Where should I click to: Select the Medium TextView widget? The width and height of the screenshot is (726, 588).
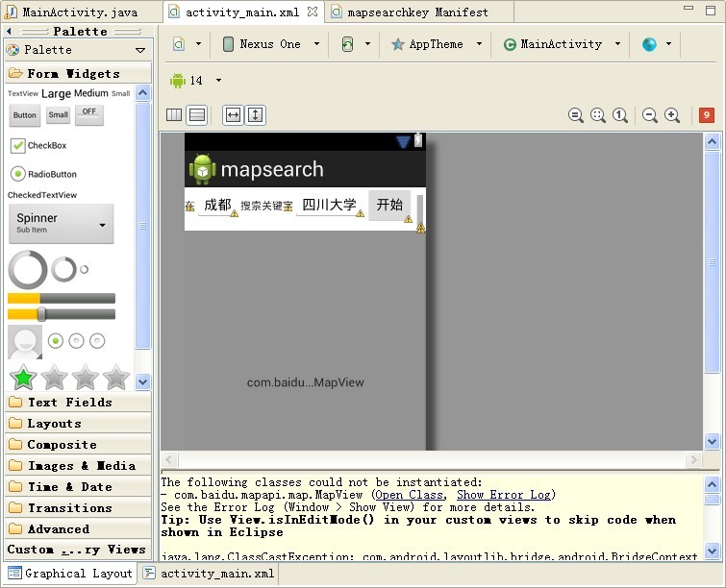90,93
